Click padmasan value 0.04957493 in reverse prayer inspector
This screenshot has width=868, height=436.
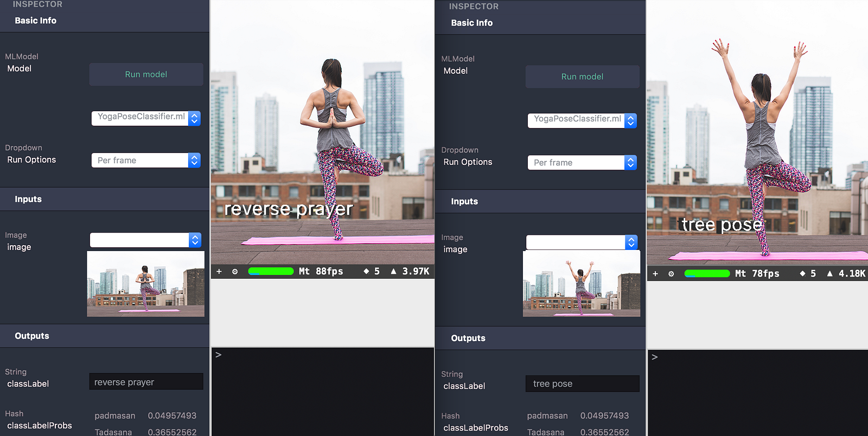[x=172, y=415]
